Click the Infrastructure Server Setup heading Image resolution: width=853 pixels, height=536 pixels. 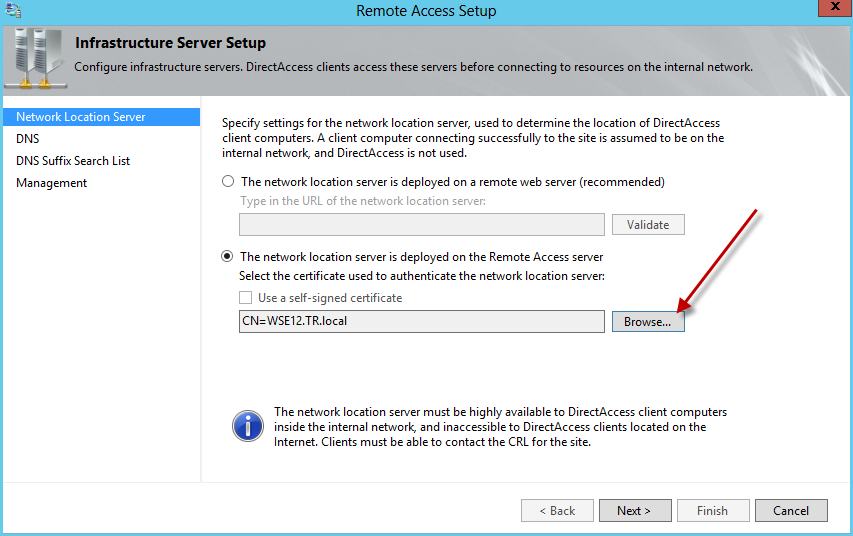pos(171,43)
